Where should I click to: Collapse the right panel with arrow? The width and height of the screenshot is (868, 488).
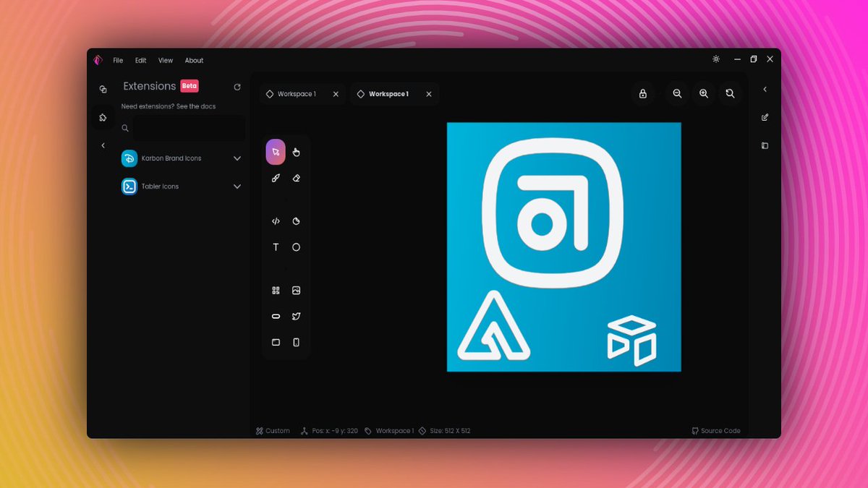(765, 90)
